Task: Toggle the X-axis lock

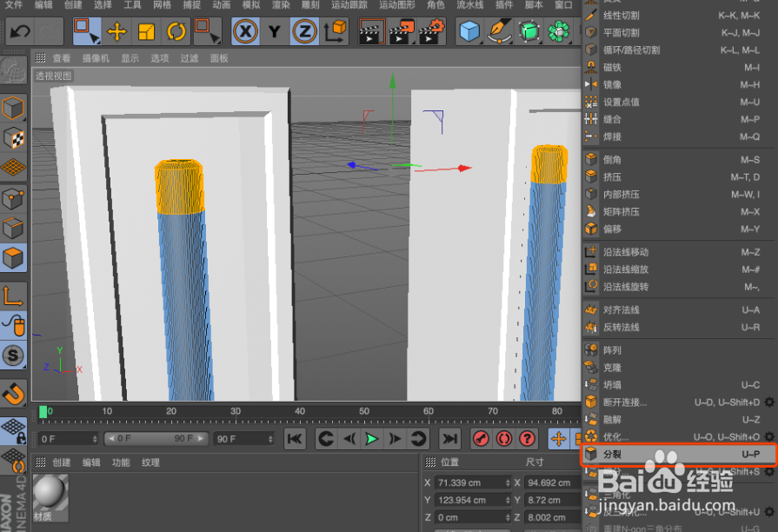Action: (245, 31)
